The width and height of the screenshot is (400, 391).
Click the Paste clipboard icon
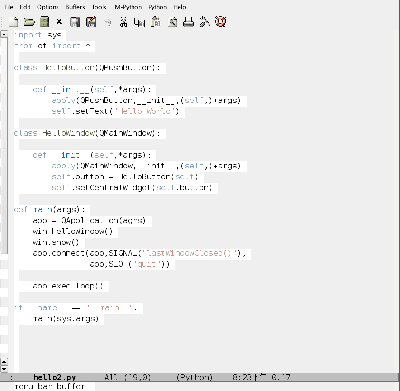pos(156,22)
